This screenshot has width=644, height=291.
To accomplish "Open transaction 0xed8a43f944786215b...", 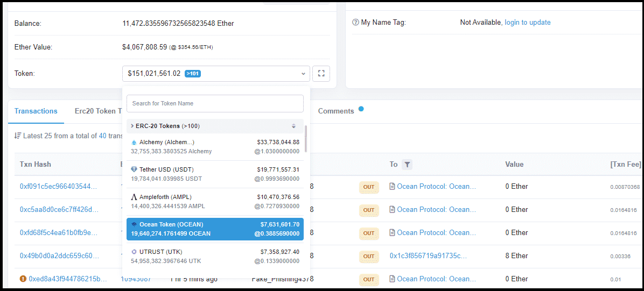I will click(x=67, y=279).
